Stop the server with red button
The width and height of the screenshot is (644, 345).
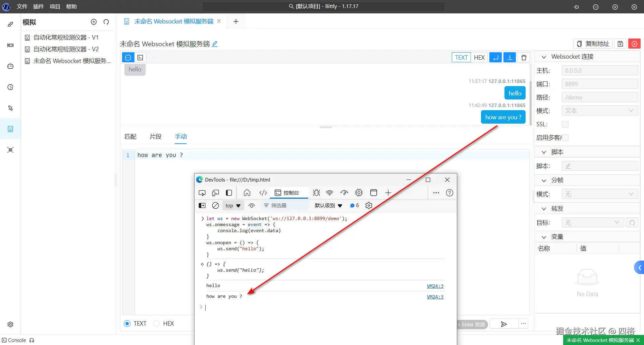click(x=634, y=44)
